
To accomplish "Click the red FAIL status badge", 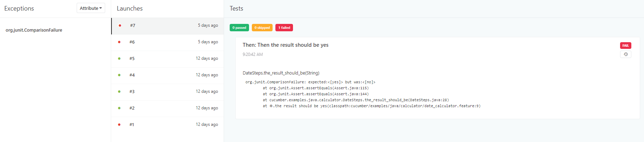I will tap(625, 45).
